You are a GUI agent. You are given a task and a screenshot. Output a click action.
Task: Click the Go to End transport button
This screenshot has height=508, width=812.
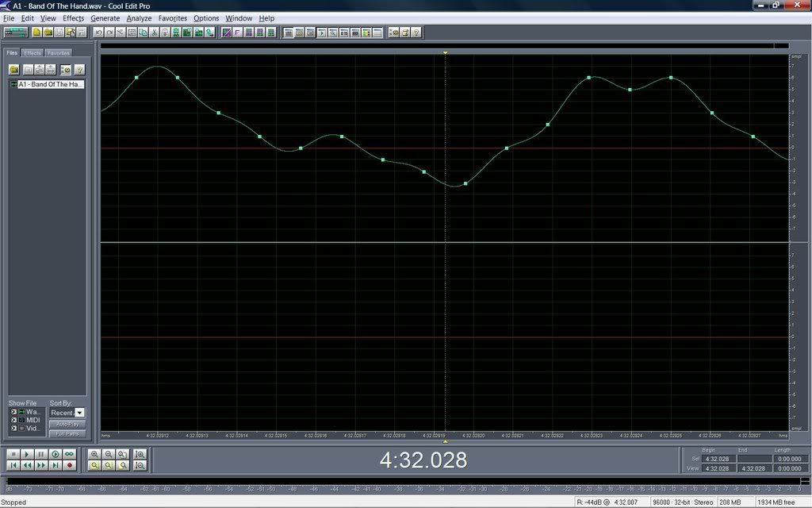(56, 465)
